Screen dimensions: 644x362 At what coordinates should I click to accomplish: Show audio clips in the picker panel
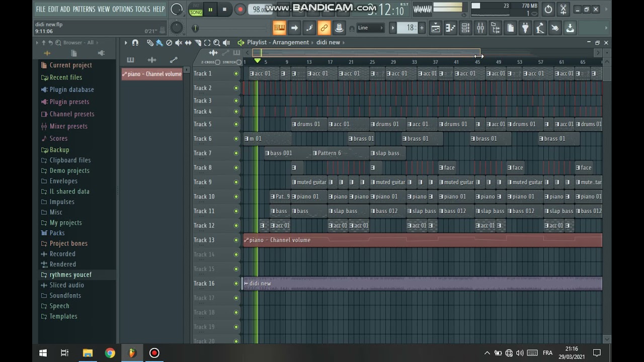click(152, 60)
